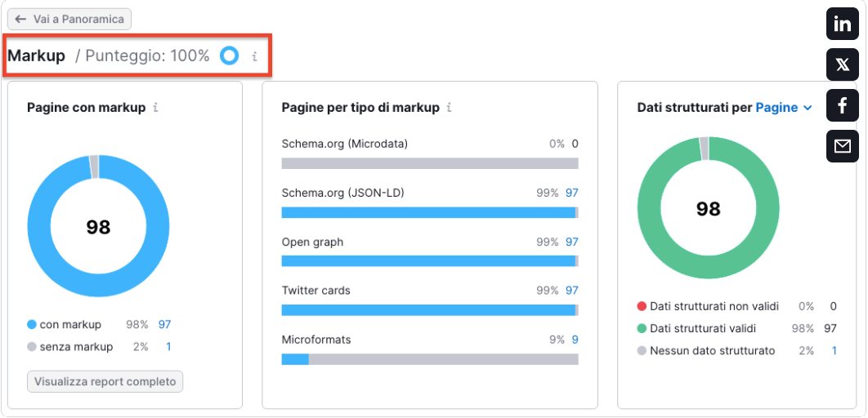Share the report via Facebook icon
The width and height of the screenshot is (868, 418).
click(842, 105)
